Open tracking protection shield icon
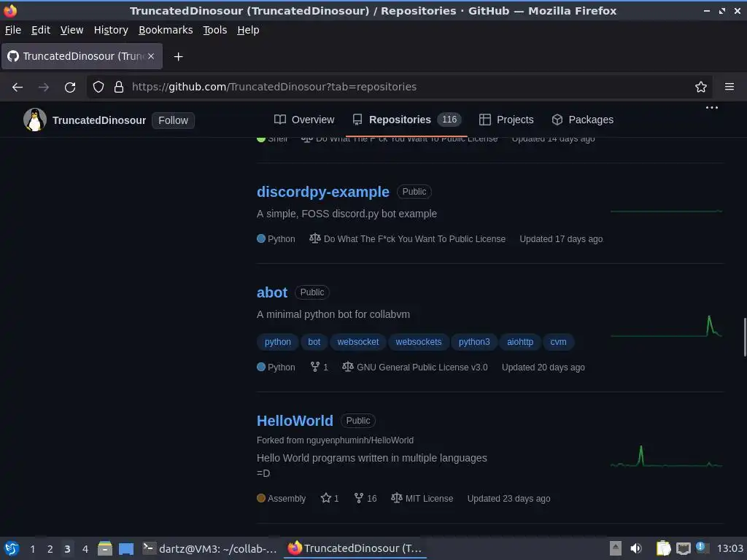Image resolution: width=747 pixels, height=560 pixels. point(98,87)
